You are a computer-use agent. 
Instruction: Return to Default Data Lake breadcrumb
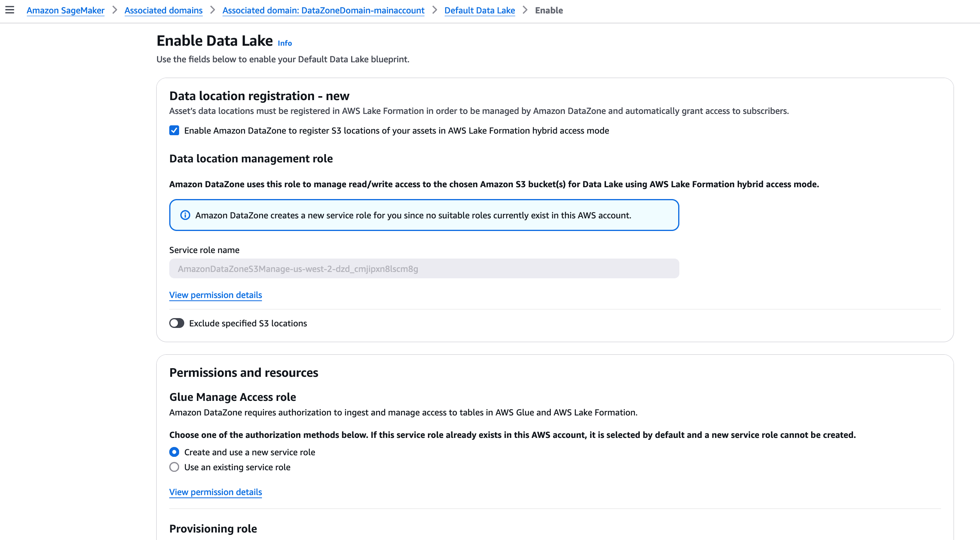point(479,11)
